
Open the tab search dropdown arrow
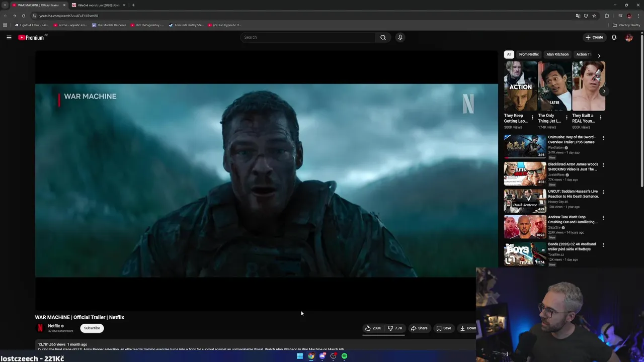(5, 5)
